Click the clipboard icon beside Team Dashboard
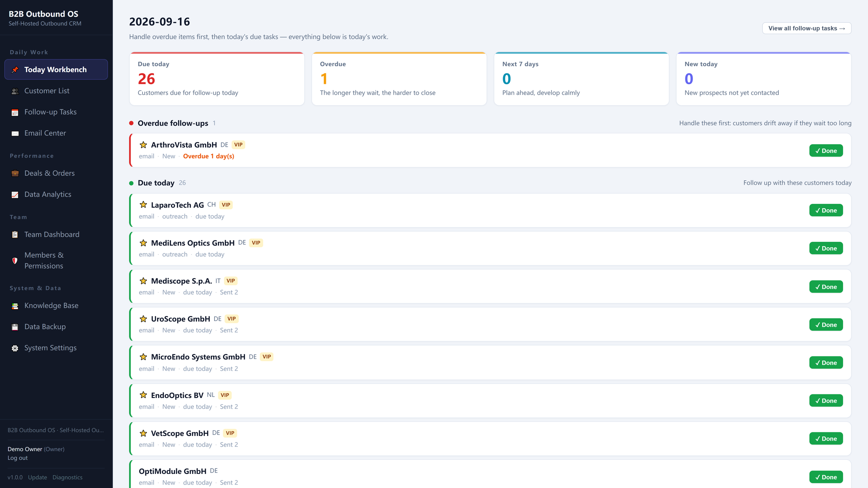Screen dimensions: 868x488 [15, 235]
